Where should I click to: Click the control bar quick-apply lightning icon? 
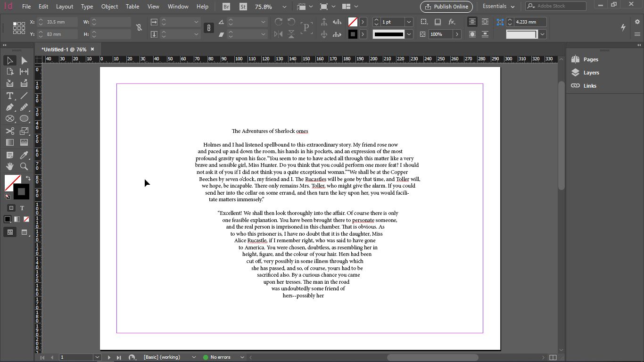click(623, 27)
